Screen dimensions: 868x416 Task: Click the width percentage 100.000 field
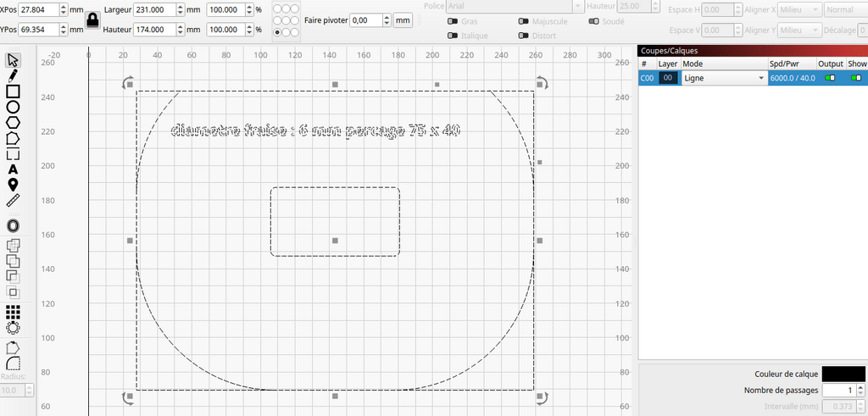click(x=225, y=10)
